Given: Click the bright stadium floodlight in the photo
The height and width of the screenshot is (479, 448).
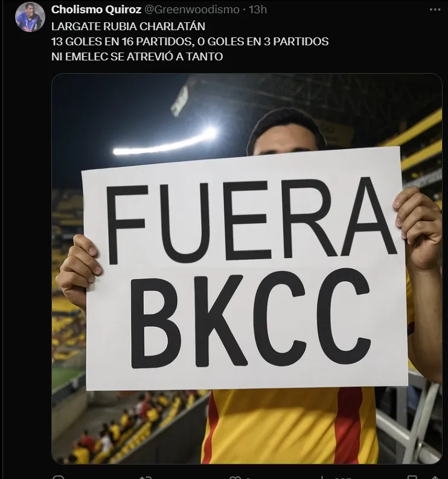Looking at the screenshot, I should point(165,142).
